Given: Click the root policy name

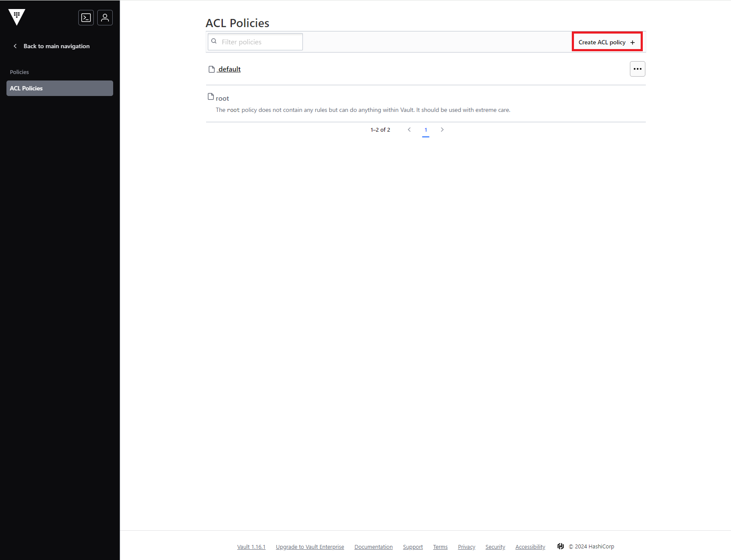Looking at the screenshot, I should [x=222, y=99].
